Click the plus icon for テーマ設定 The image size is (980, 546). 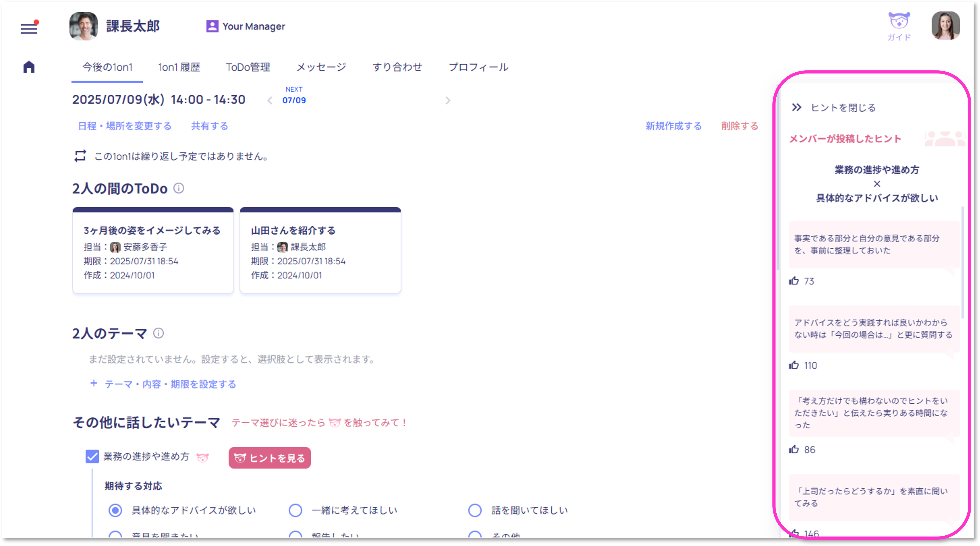click(x=94, y=383)
